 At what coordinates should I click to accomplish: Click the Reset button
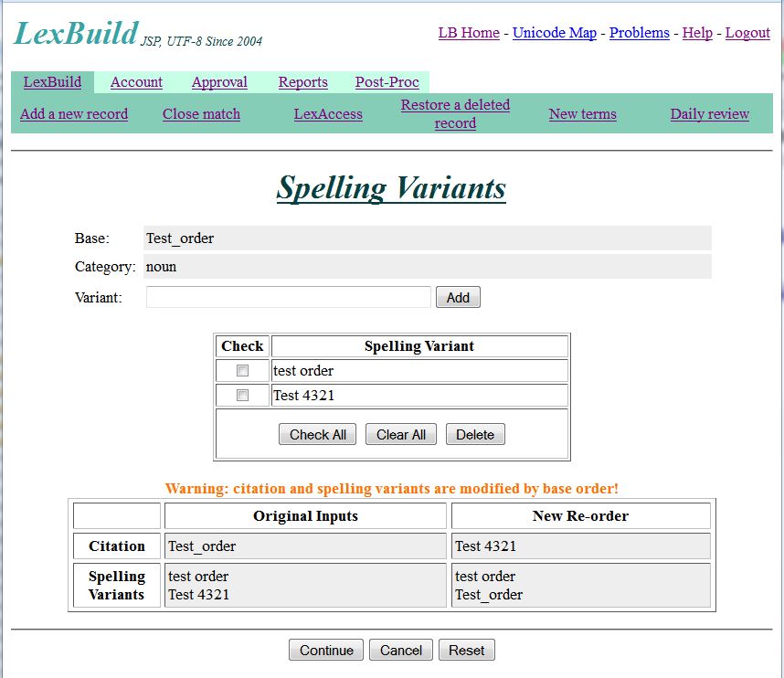tap(467, 650)
